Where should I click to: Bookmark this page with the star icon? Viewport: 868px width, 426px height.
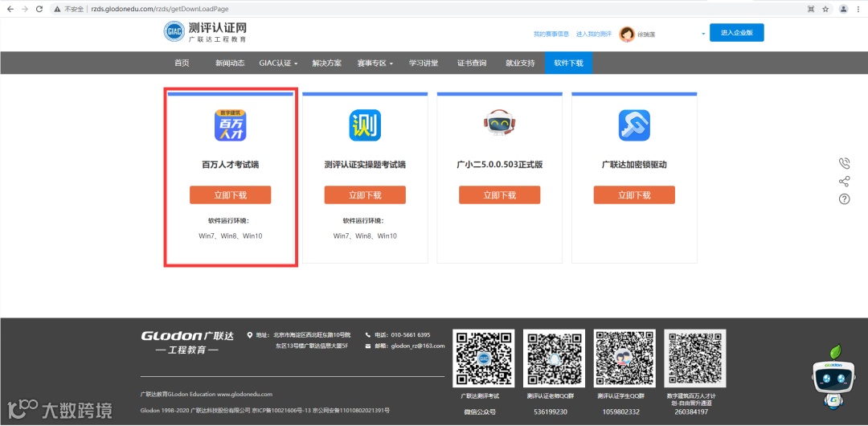pyautogui.click(x=825, y=9)
